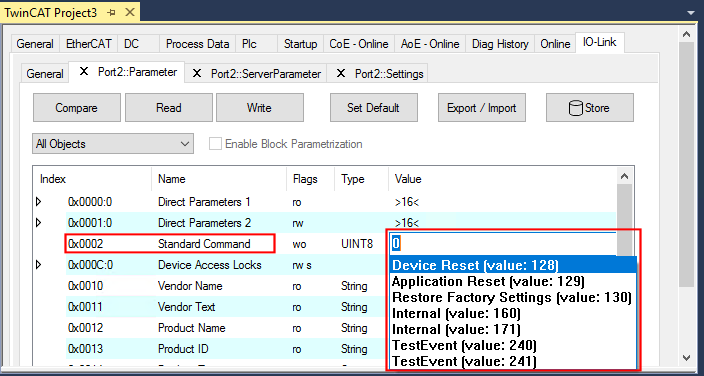Expand the 0x0000:0 Direct Parameters 1 row

pos(39,202)
